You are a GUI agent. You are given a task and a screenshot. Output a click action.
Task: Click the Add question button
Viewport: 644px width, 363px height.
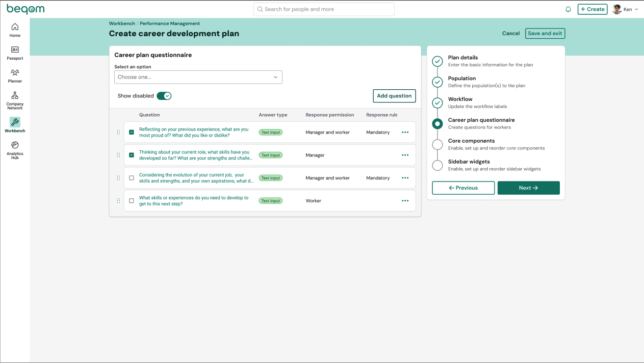click(x=394, y=96)
